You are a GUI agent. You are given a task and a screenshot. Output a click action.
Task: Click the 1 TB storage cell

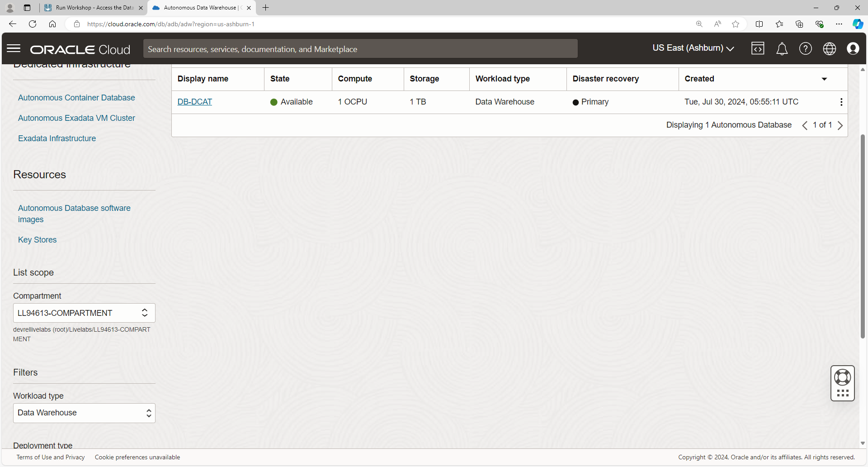click(x=418, y=102)
